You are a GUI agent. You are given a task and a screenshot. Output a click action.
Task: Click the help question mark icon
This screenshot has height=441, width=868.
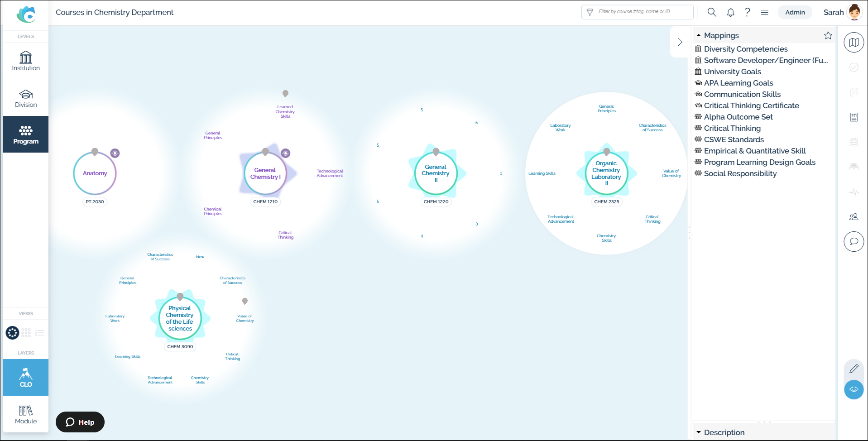pos(747,12)
